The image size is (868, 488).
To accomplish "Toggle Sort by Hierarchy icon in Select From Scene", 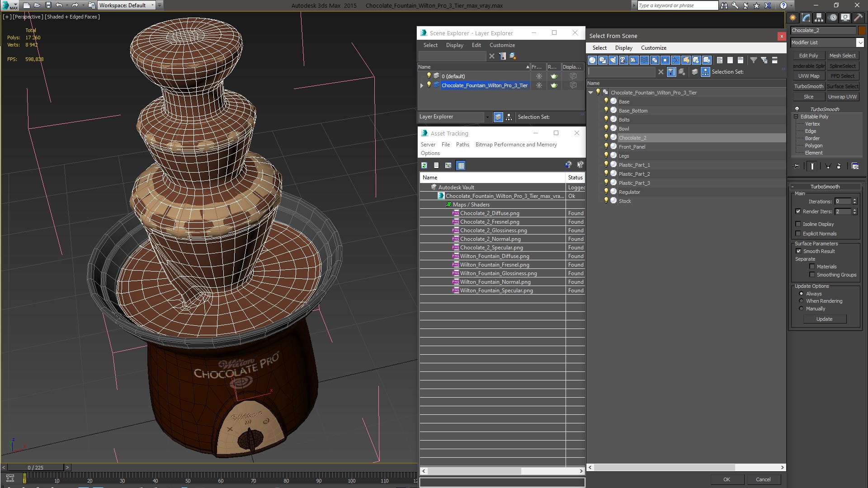I will click(706, 72).
